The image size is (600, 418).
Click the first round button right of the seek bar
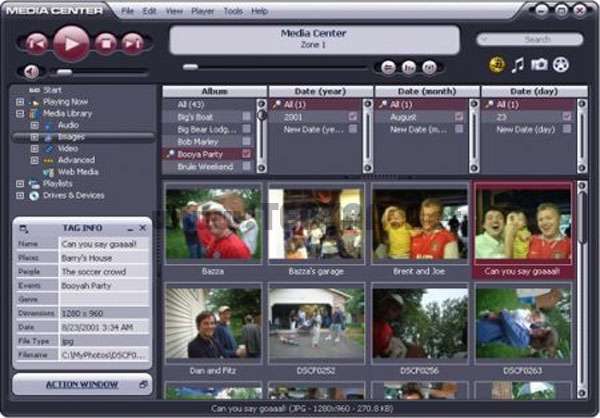[x=388, y=68]
